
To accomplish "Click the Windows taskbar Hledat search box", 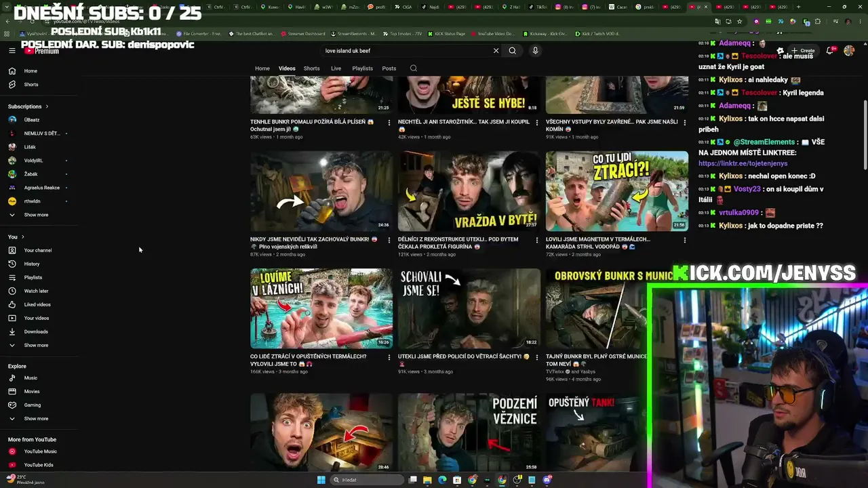I will 366,480.
